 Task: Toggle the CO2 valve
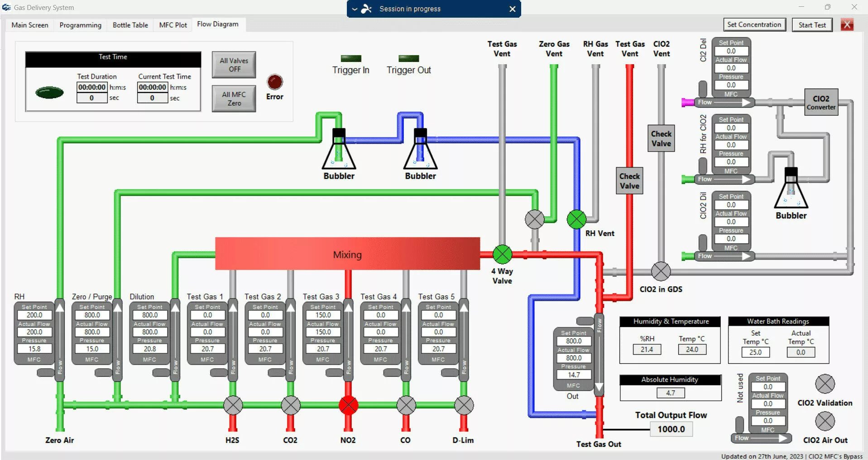coord(291,405)
